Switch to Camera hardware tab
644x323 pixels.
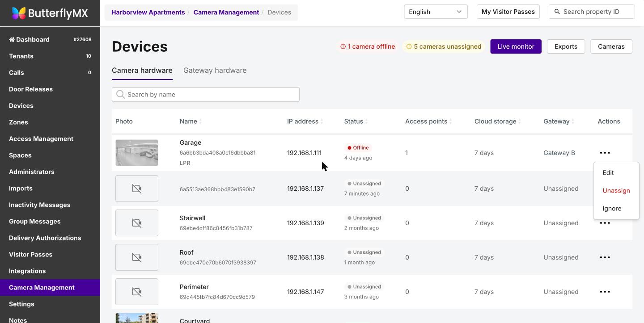142,71
